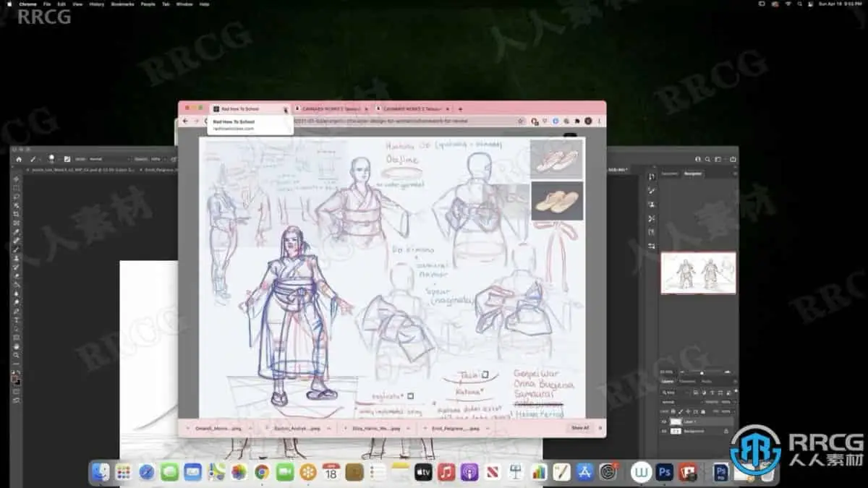868x488 pixels.
Task: Open the History menu
Action: 96,4
